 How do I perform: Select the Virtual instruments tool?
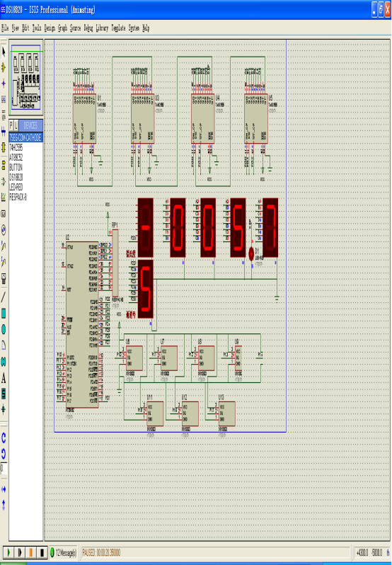(x=4, y=278)
